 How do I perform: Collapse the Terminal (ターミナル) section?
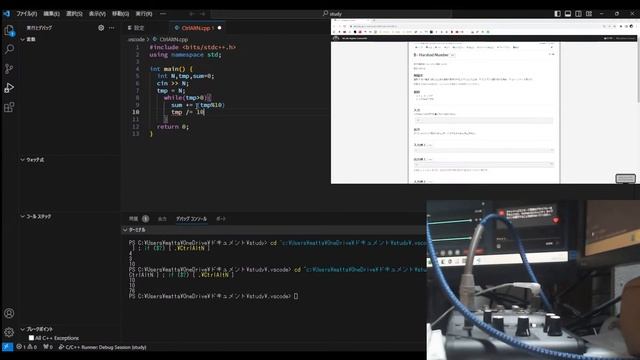coord(125,230)
